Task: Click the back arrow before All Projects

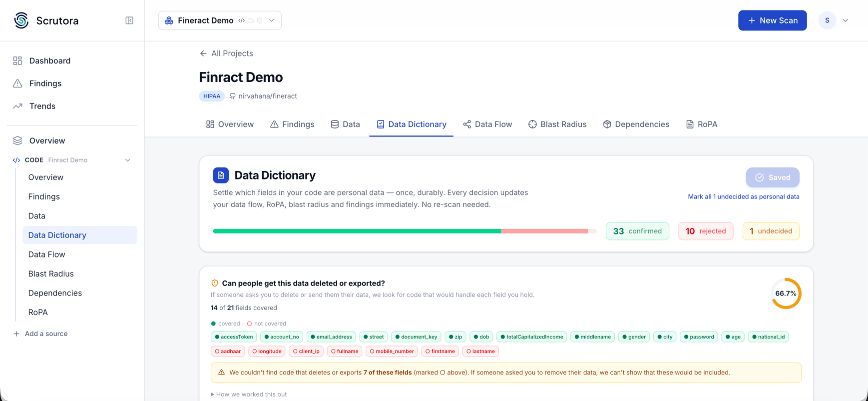Action: (x=203, y=53)
